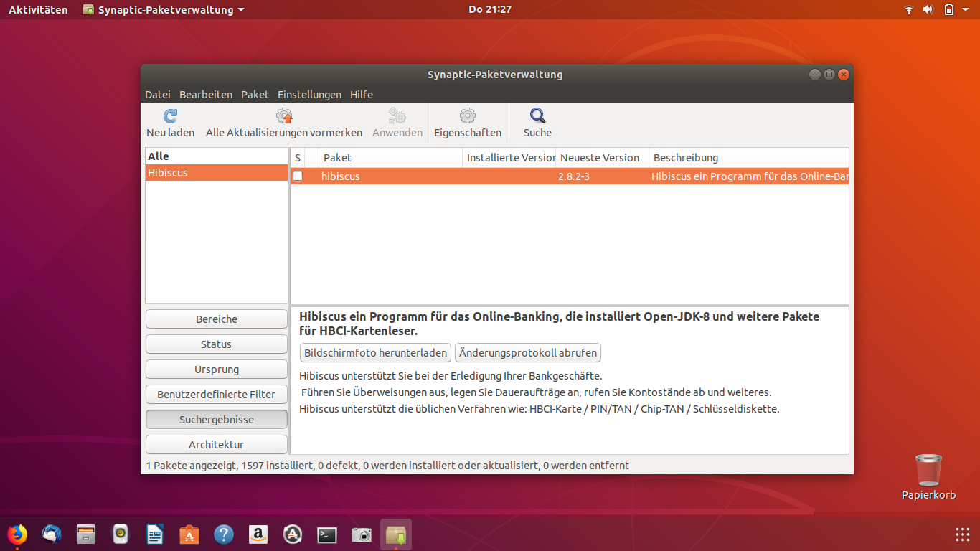
Task: Open Synaptic-Paketverwaltung app menu dropdown
Action: pos(164,9)
